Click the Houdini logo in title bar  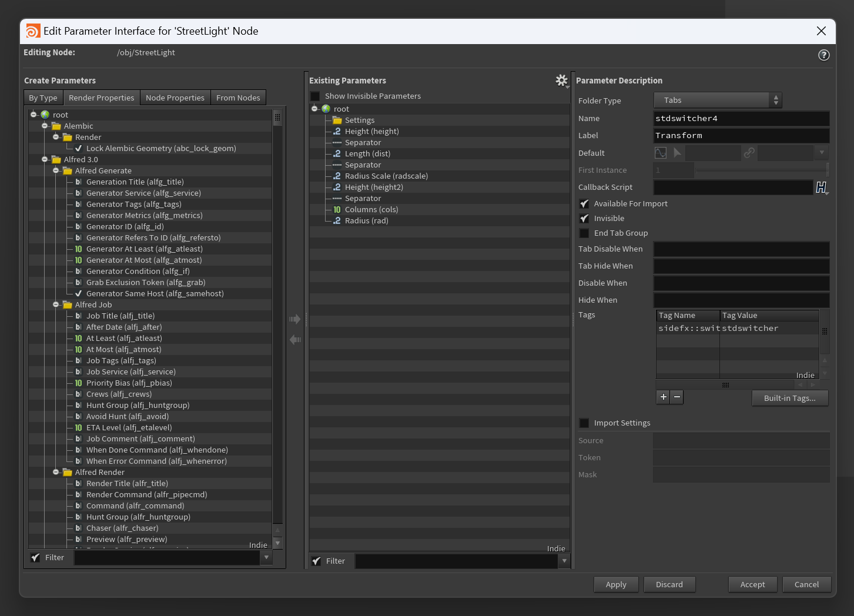click(34, 31)
